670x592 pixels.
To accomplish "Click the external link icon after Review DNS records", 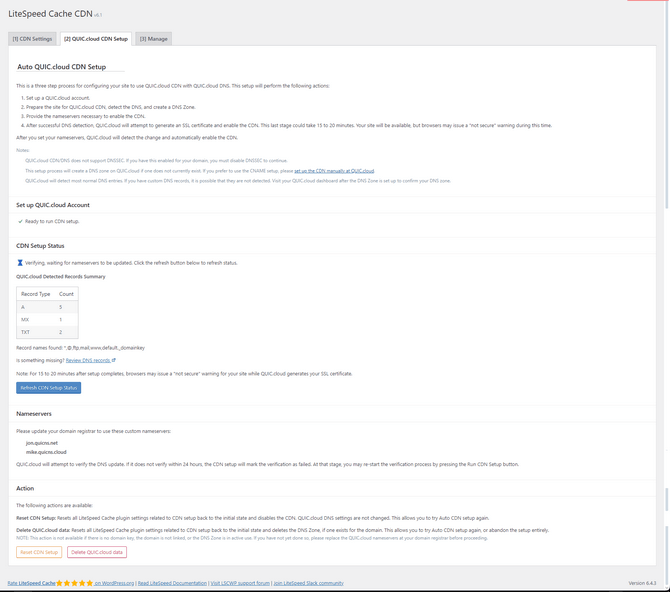I will coord(114,360).
